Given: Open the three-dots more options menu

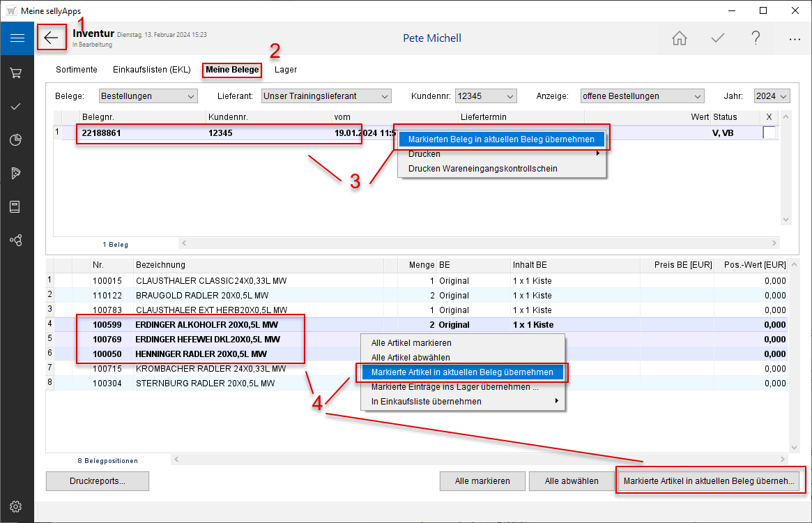Looking at the screenshot, I should [795, 40].
